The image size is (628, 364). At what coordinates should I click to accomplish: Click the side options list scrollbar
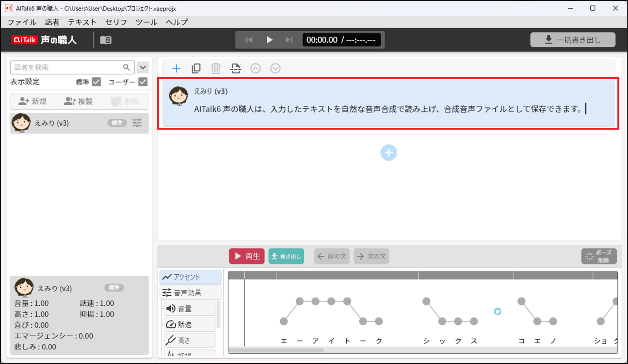(x=219, y=314)
